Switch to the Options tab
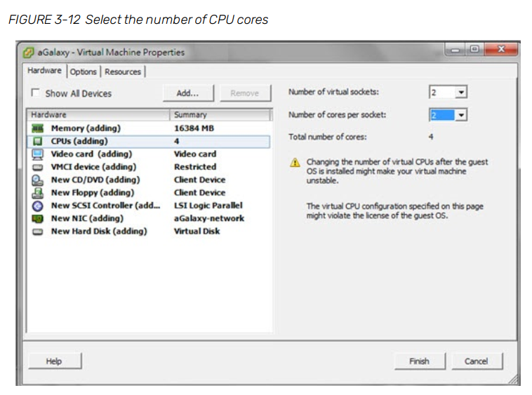 83,72
